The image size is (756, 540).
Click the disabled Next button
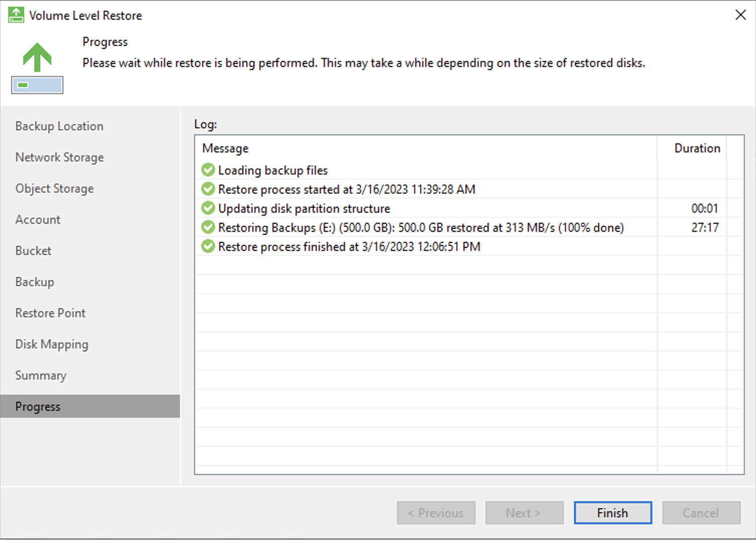[524, 513]
